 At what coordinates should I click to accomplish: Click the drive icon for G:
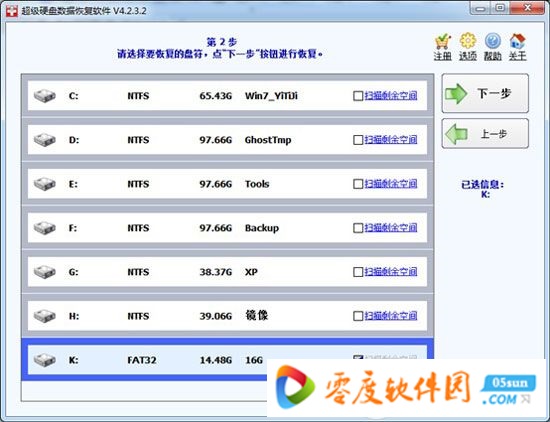(x=45, y=272)
